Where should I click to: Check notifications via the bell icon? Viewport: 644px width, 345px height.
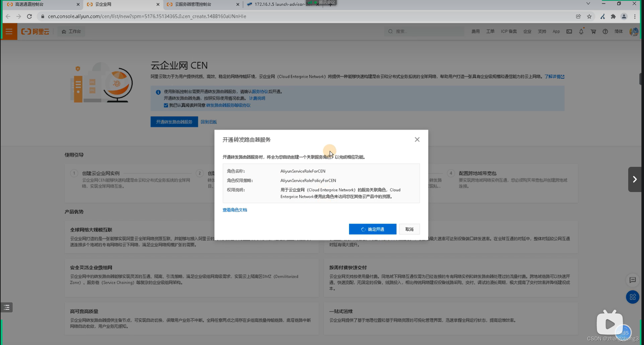point(581,31)
